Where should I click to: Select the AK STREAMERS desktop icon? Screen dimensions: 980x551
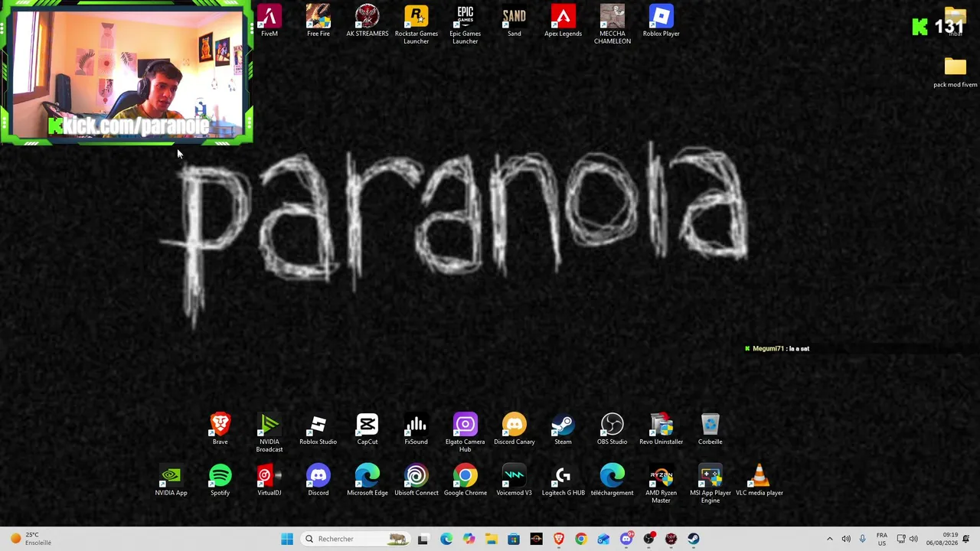[x=367, y=21]
